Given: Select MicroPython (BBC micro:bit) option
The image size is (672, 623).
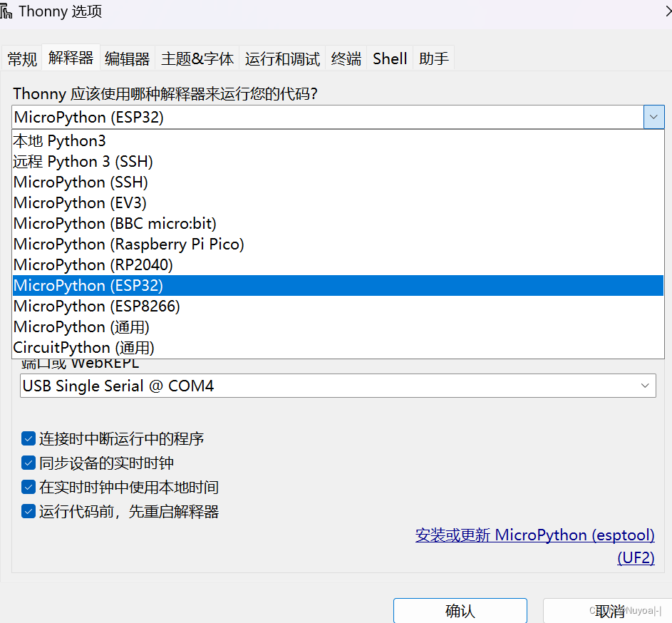Looking at the screenshot, I should click(x=338, y=223).
